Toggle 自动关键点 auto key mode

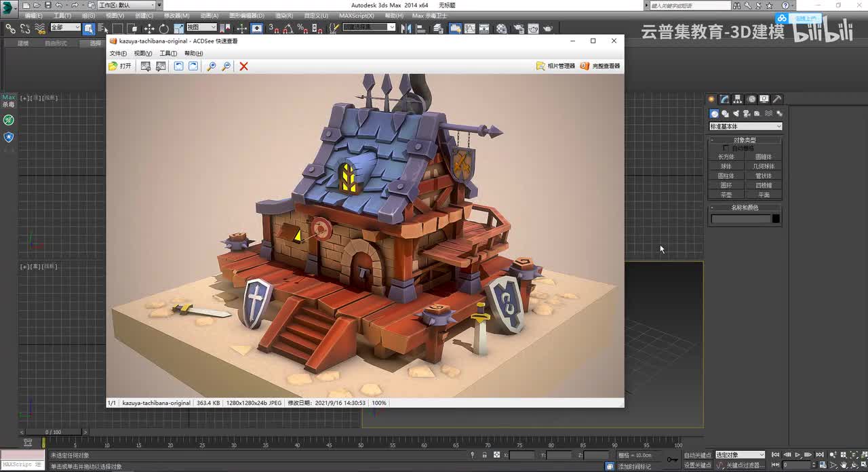(x=697, y=455)
